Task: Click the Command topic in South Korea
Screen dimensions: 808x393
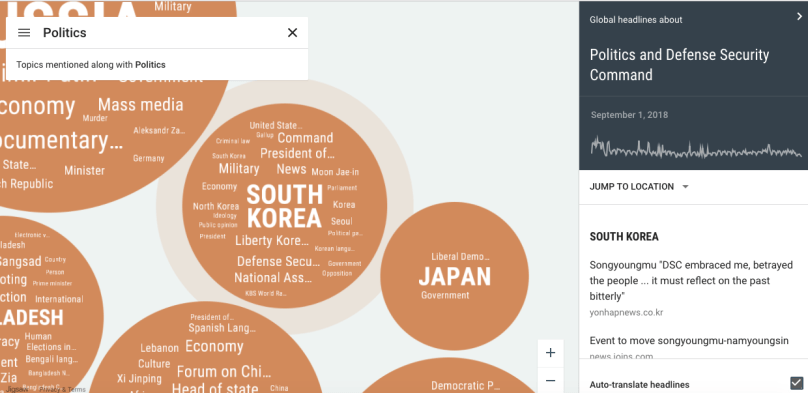Action: point(306,138)
